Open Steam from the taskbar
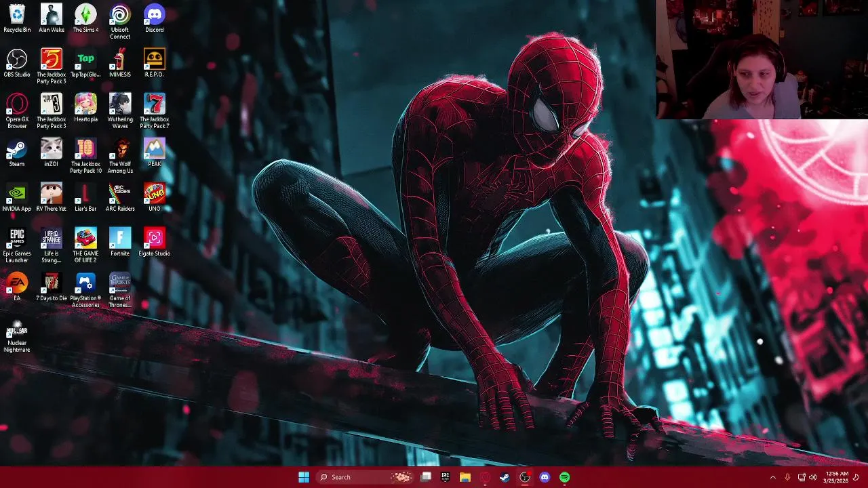868x488 pixels. (505, 477)
